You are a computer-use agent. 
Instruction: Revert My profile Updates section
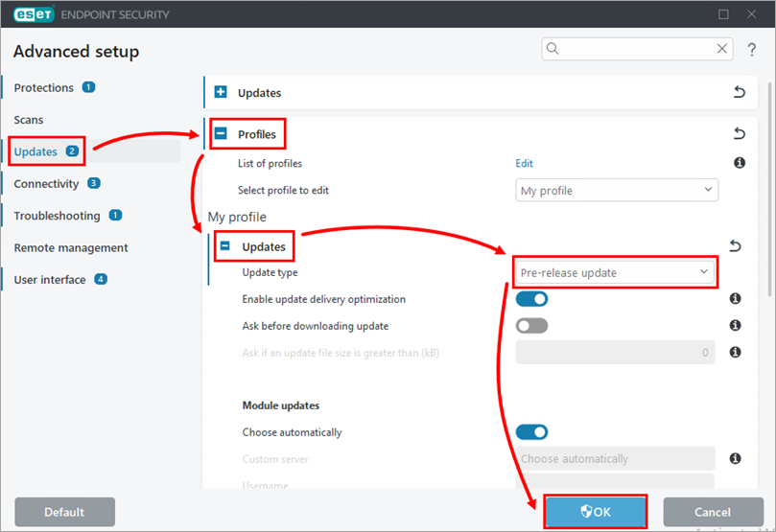(735, 246)
